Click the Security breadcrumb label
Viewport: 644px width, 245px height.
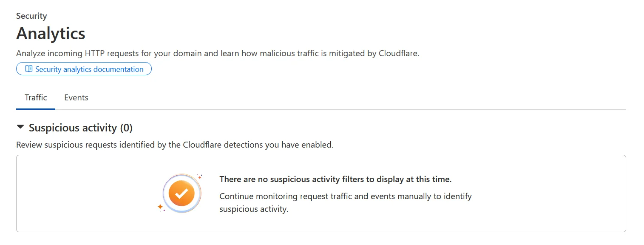[x=31, y=15]
